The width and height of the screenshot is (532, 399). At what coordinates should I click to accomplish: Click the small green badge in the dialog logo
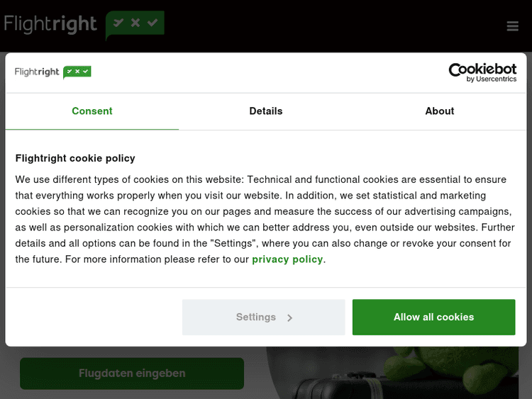coord(77,72)
